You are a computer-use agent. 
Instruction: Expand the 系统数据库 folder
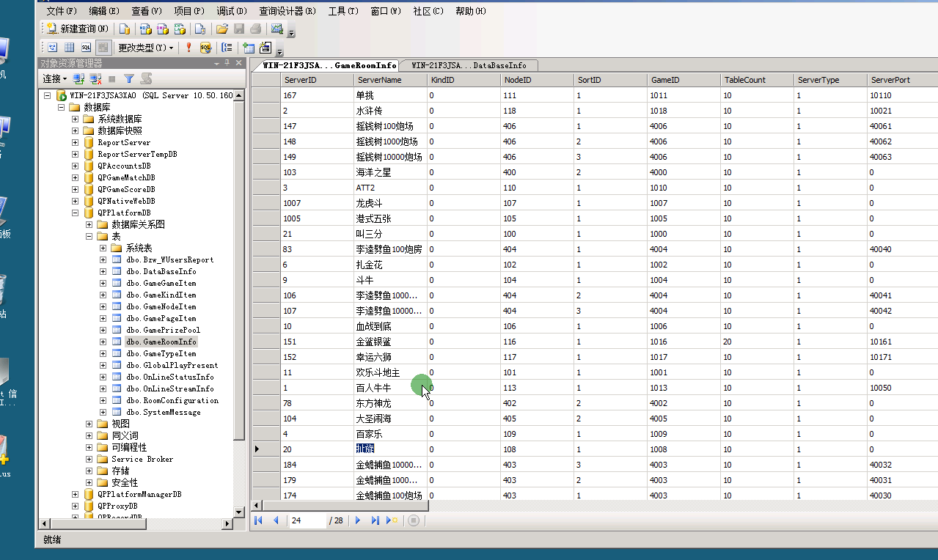(x=75, y=119)
